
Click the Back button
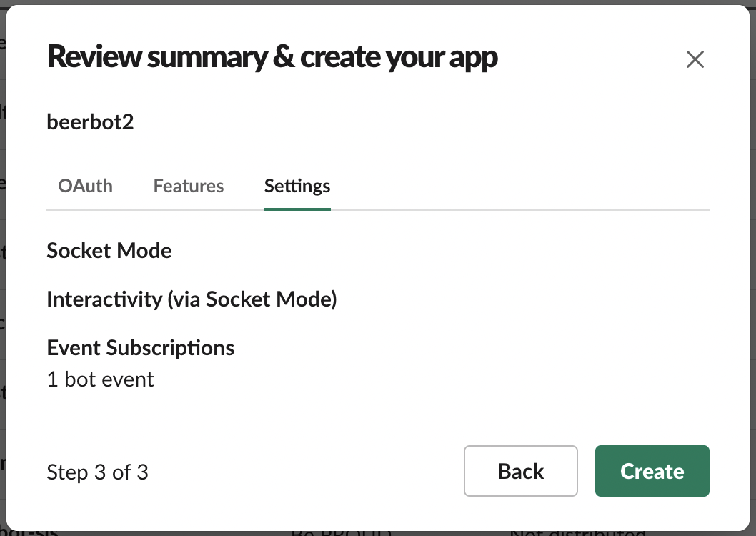520,471
